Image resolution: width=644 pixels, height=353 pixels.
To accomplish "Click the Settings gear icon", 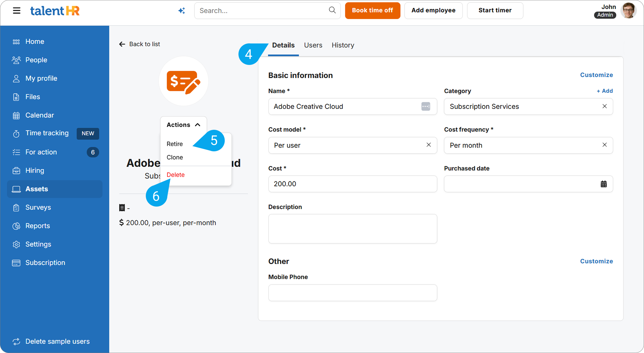I will tap(16, 244).
